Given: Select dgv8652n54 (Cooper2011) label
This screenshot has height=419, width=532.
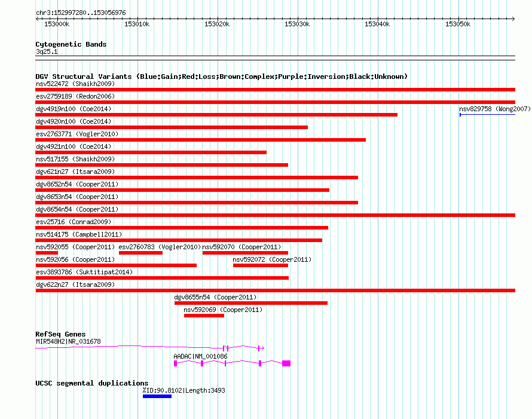Looking at the screenshot, I should 77,184.
